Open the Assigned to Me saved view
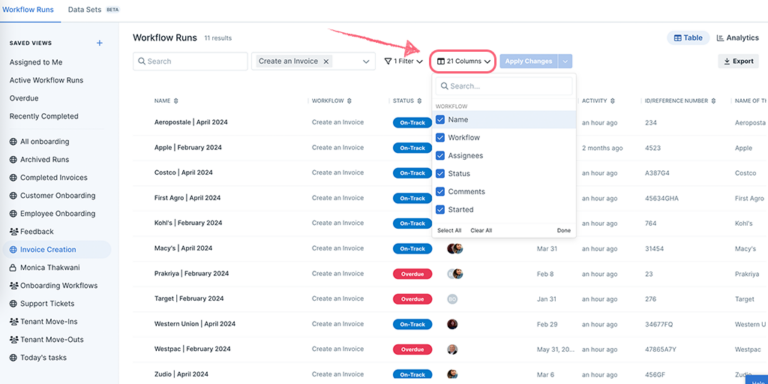Viewport: 768px width, 384px height. 36,62
